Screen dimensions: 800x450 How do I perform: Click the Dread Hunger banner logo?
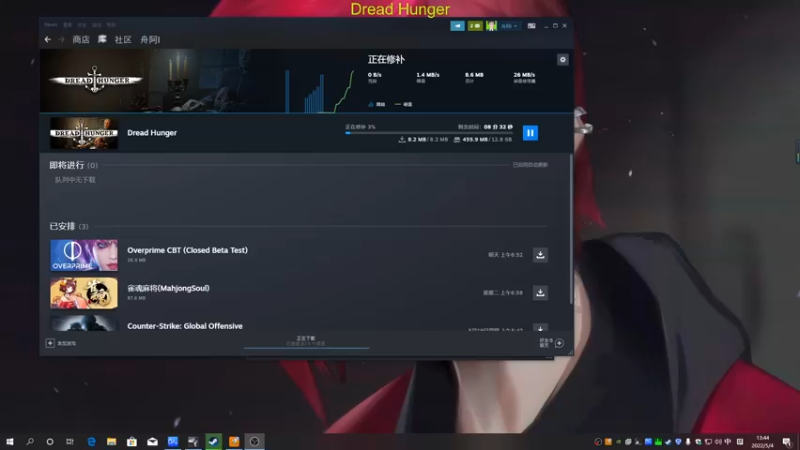coord(95,80)
